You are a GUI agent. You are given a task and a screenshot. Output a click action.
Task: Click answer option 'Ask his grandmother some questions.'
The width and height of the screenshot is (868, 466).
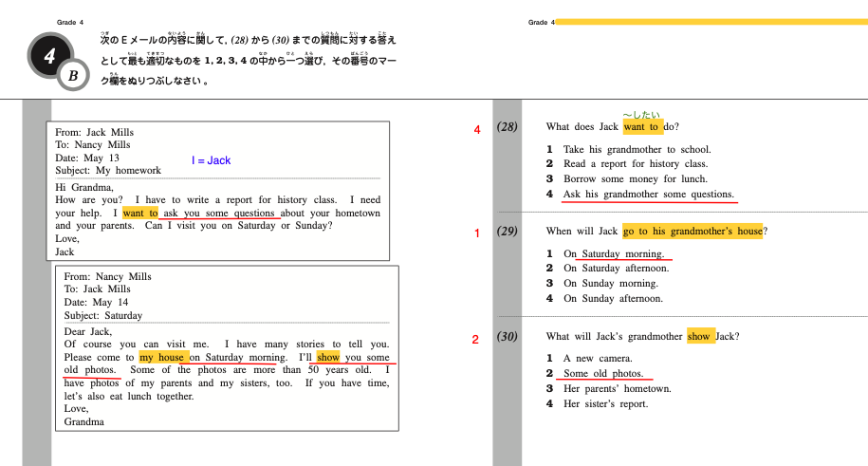[649, 194]
